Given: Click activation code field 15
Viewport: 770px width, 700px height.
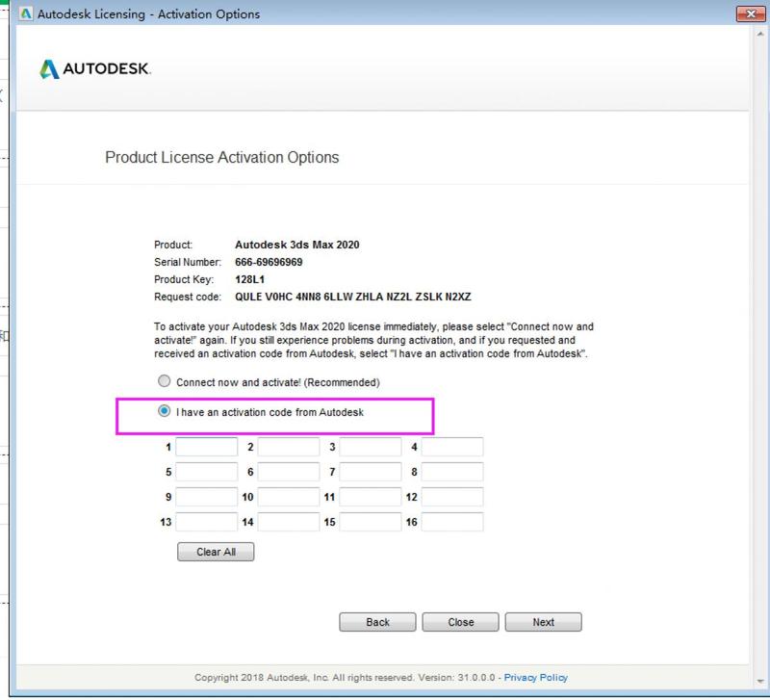Looking at the screenshot, I should click(x=371, y=522).
